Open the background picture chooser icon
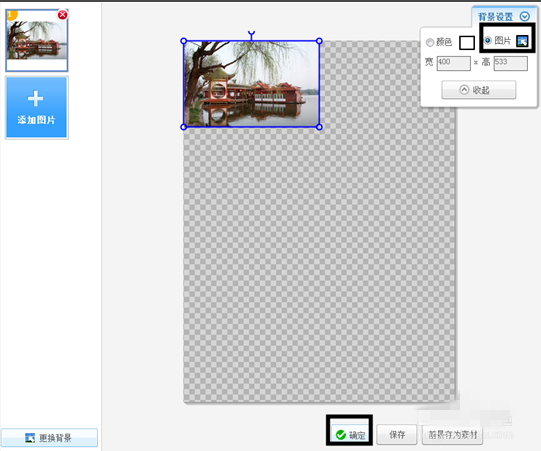Viewport: 541px width, 451px height. [x=522, y=41]
